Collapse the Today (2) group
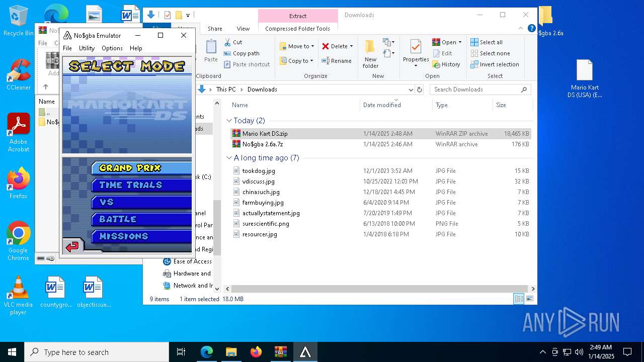Image resolution: width=644 pixels, height=362 pixels. click(229, 121)
